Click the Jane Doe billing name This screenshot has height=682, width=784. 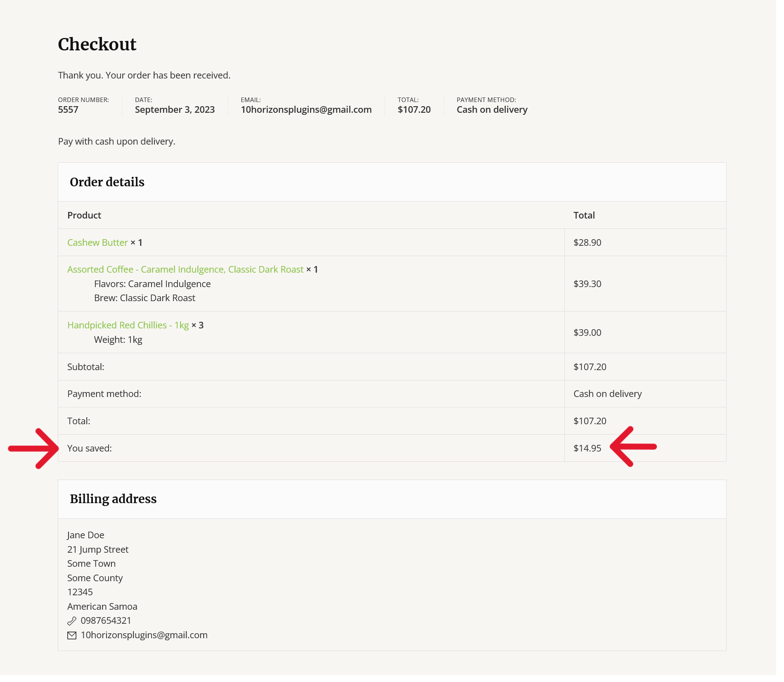[x=85, y=535]
